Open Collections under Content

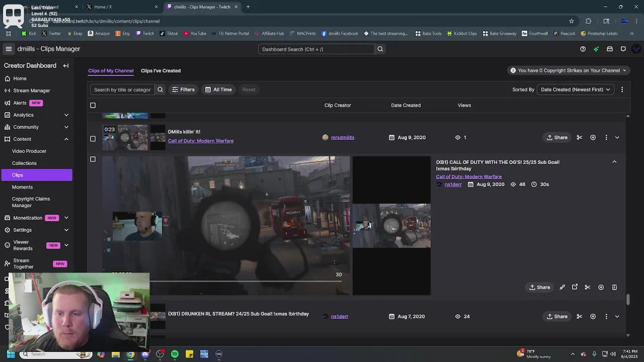[24, 163]
